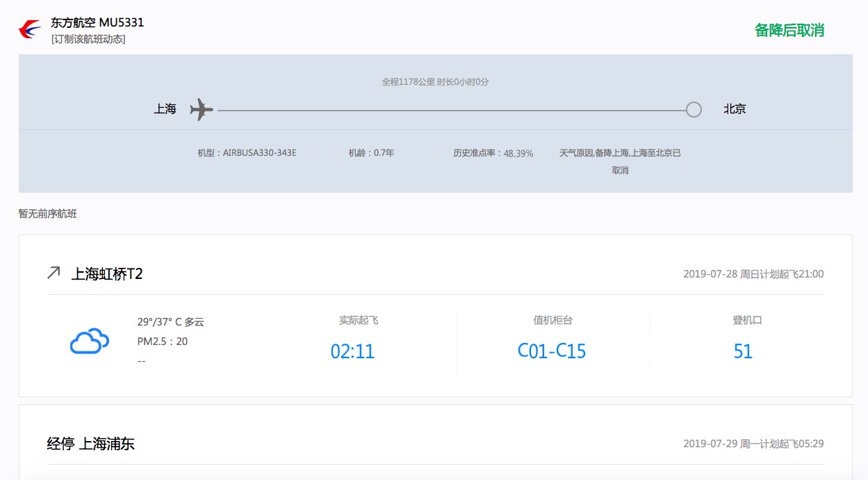Click the departure arrow icon by 上海虹桥T2
Image resolution: width=868 pixels, height=480 pixels.
[x=54, y=273]
